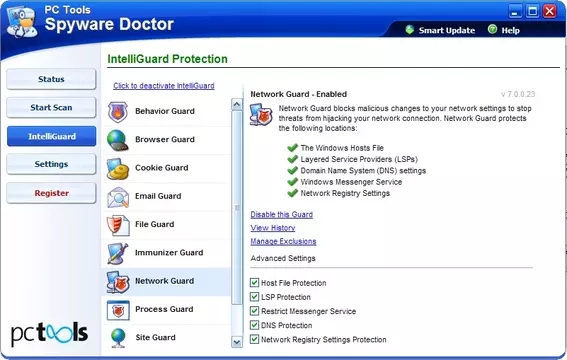Screen dimensions: 567x360
Task: Open the Manage Exclusions link
Action: (283, 241)
